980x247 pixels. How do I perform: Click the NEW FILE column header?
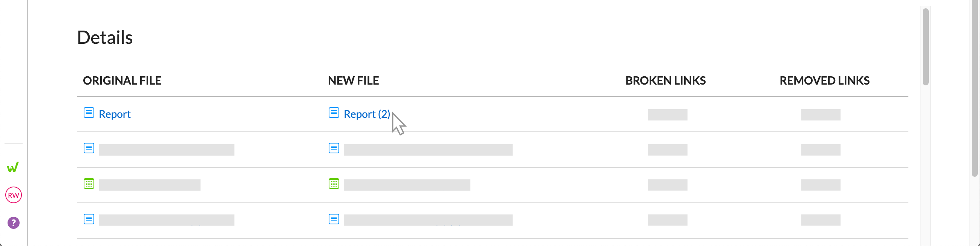(x=353, y=81)
